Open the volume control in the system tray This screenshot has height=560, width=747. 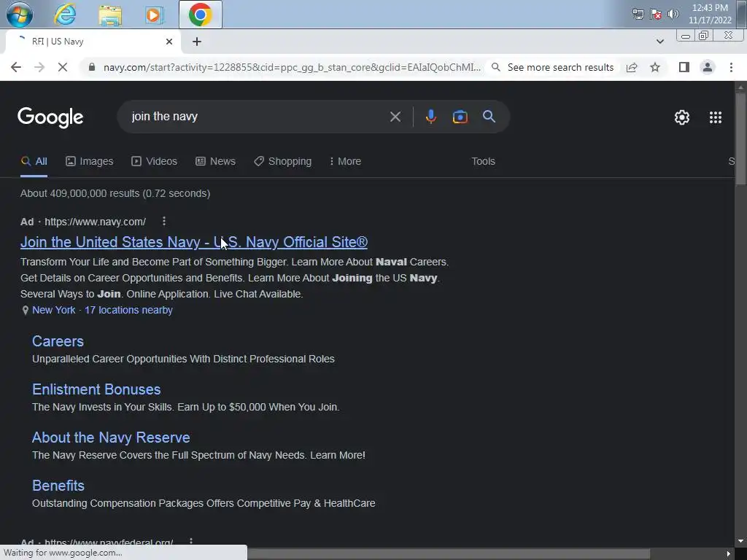673,14
